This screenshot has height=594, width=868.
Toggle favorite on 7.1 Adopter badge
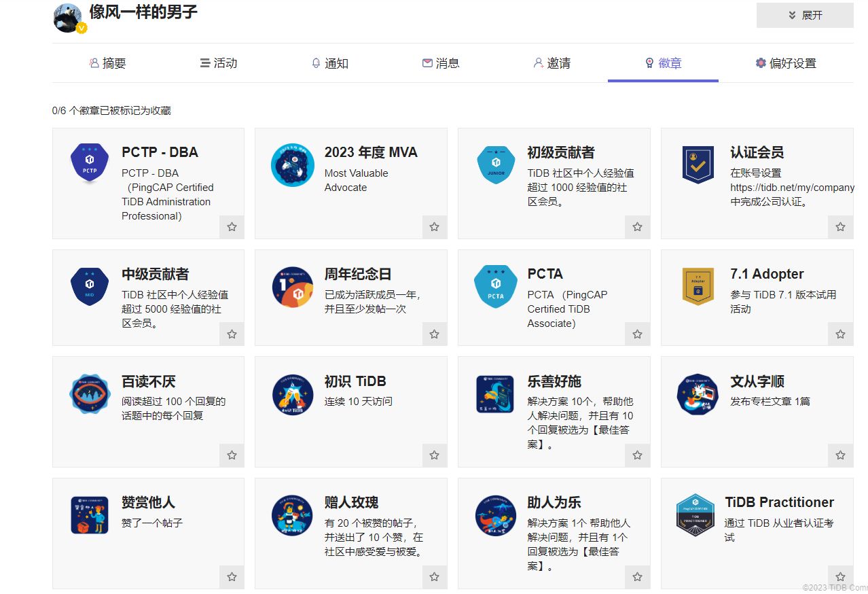[840, 334]
